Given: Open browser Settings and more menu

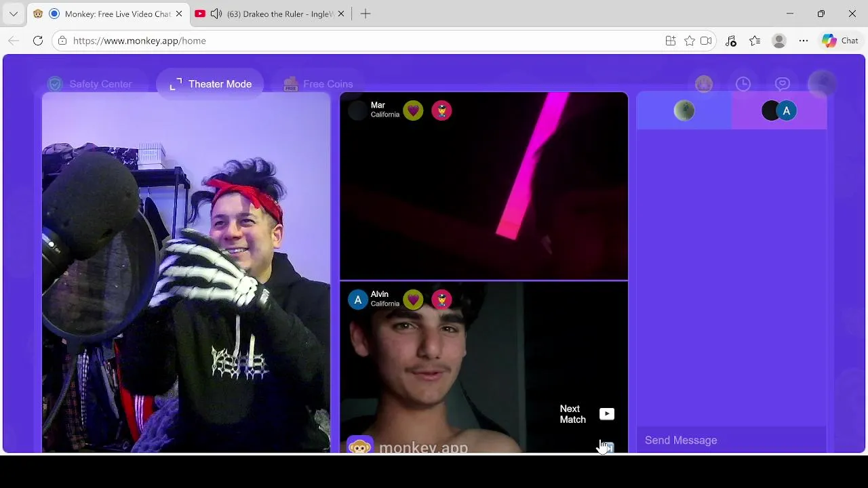Looking at the screenshot, I should [804, 41].
